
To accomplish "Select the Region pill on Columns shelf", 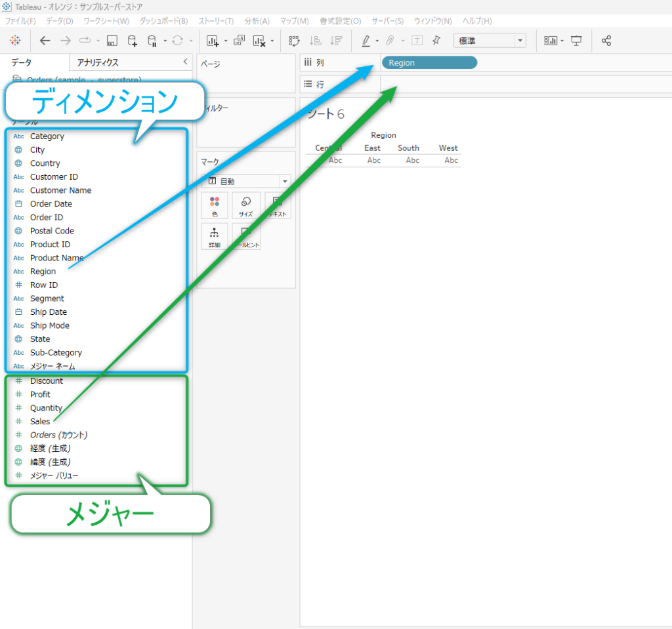I will click(429, 63).
